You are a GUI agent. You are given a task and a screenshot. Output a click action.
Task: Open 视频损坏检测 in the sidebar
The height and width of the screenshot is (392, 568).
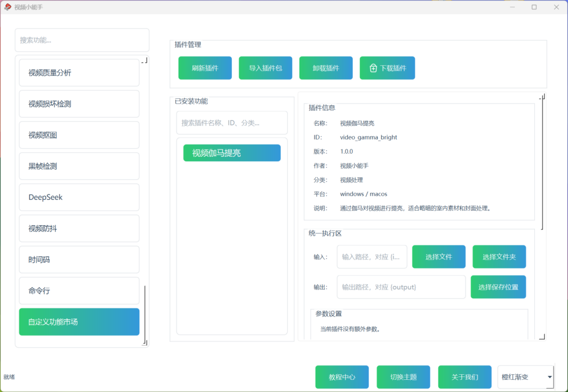[79, 104]
